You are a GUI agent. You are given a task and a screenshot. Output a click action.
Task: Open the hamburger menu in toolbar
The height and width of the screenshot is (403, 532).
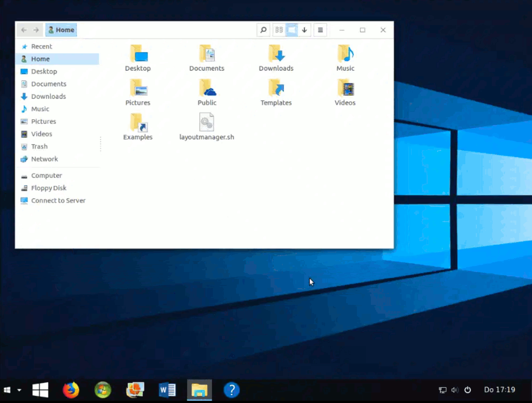(x=320, y=30)
